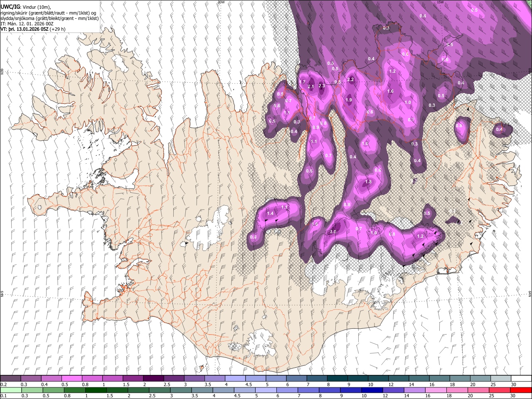Select bright pink upper swatch between 0.5 and 0.8

pyautogui.click(x=71, y=379)
